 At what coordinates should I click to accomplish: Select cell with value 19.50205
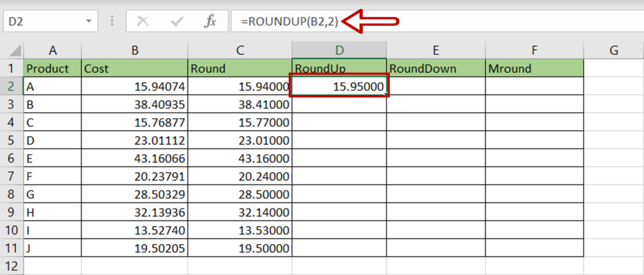tap(135, 249)
